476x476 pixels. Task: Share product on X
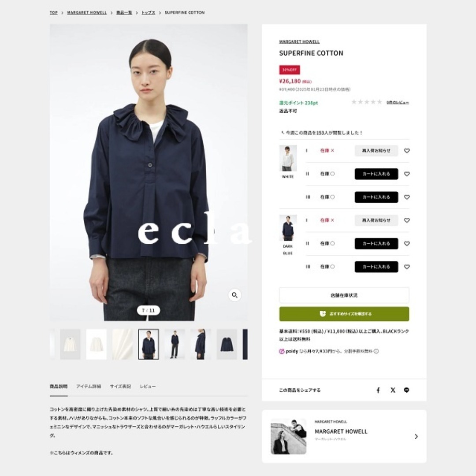pos(393,390)
